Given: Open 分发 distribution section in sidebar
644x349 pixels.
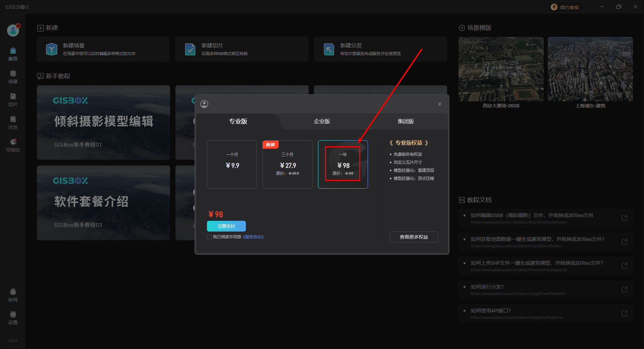Looking at the screenshot, I should (13, 123).
